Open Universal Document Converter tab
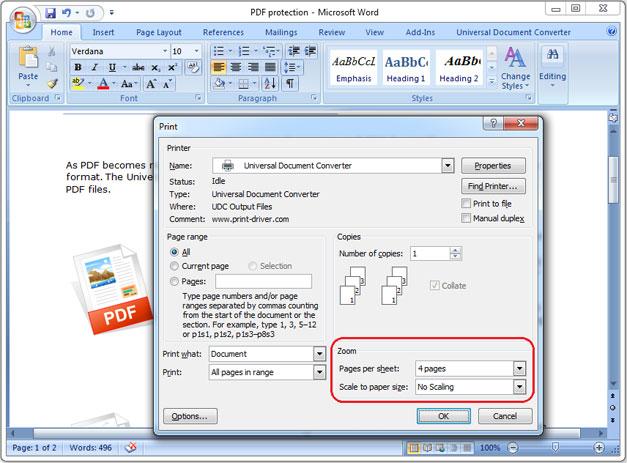627x463 pixels. pos(513,32)
